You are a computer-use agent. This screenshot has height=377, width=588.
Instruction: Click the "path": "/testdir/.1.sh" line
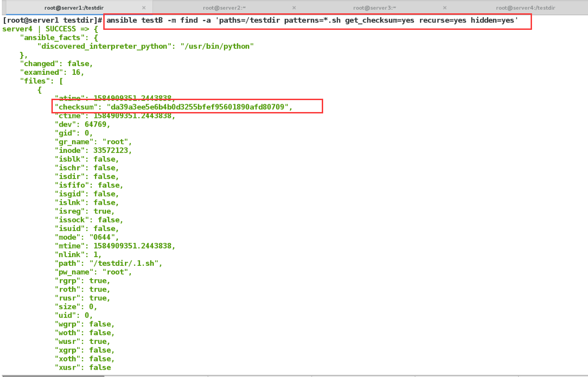108,263
